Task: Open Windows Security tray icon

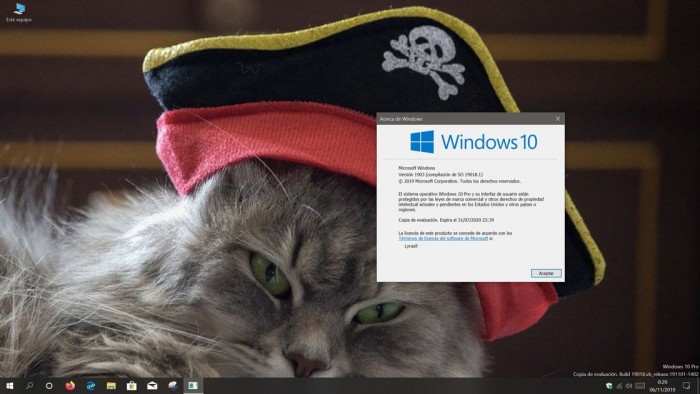Action: (x=609, y=386)
